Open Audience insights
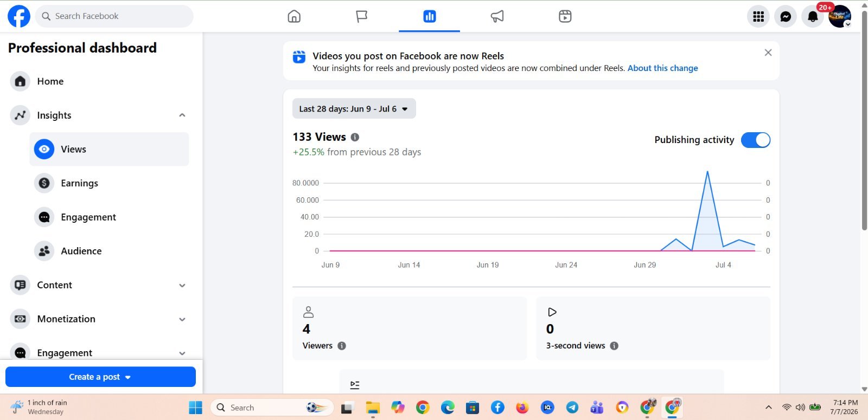This screenshot has width=868, height=420. pos(109,251)
